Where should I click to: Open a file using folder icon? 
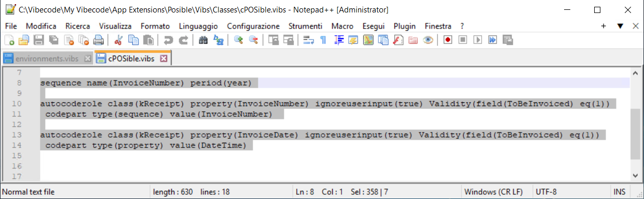coord(24,40)
